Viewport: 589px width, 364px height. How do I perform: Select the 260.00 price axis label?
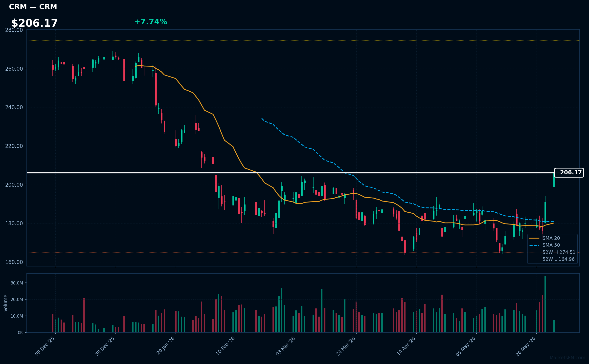tap(14, 69)
